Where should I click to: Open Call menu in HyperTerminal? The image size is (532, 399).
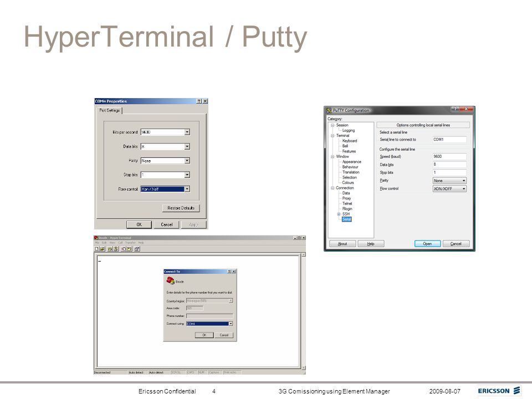tap(120, 243)
